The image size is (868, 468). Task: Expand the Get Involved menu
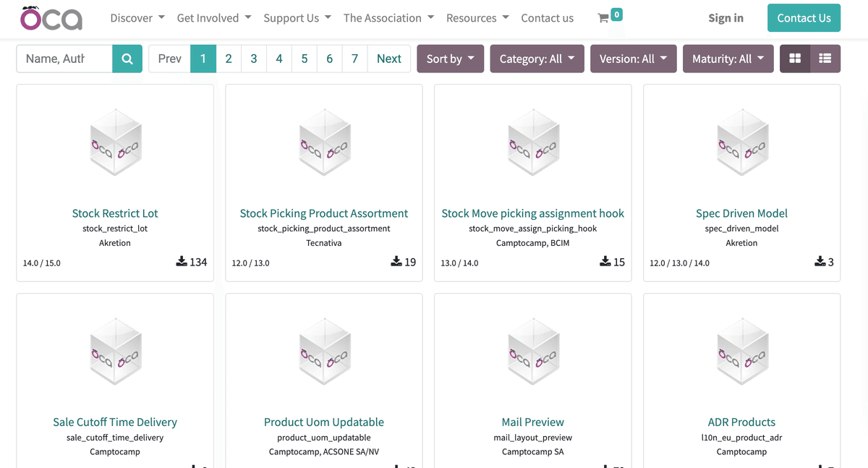click(214, 18)
